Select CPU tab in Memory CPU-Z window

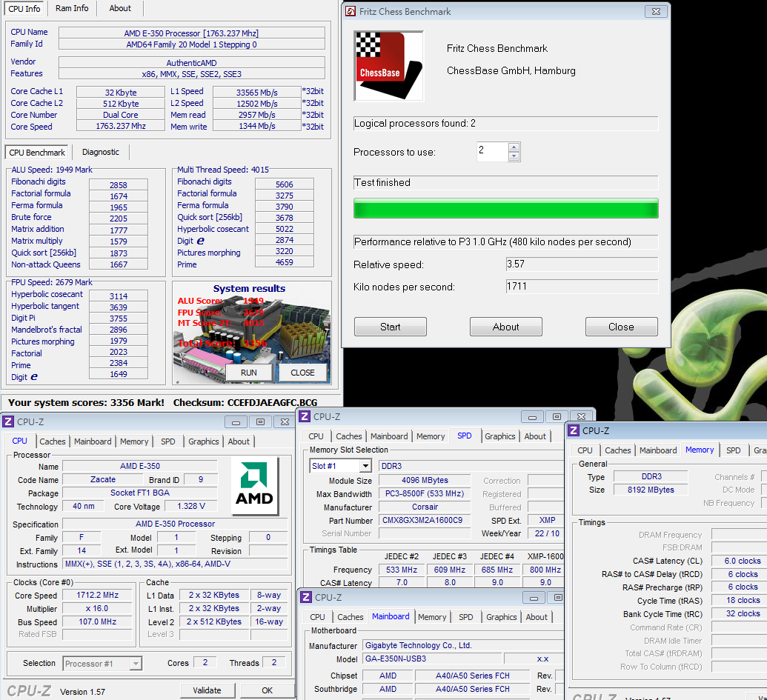click(x=585, y=450)
